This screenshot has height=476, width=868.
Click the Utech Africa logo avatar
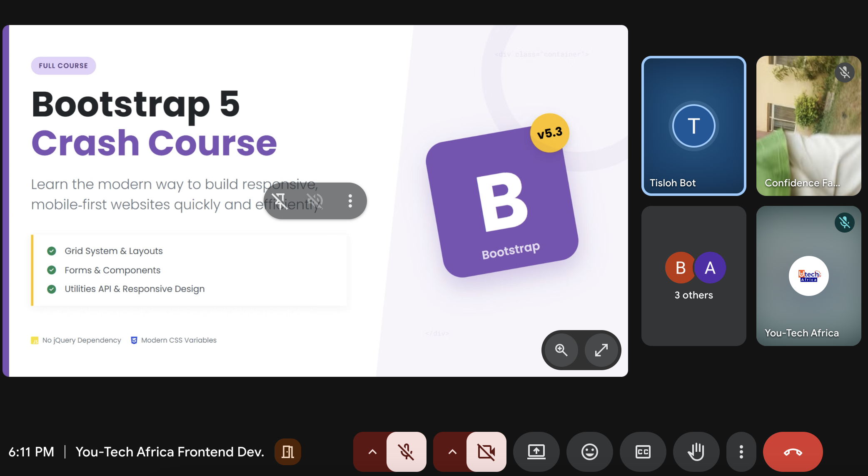pos(808,276)
